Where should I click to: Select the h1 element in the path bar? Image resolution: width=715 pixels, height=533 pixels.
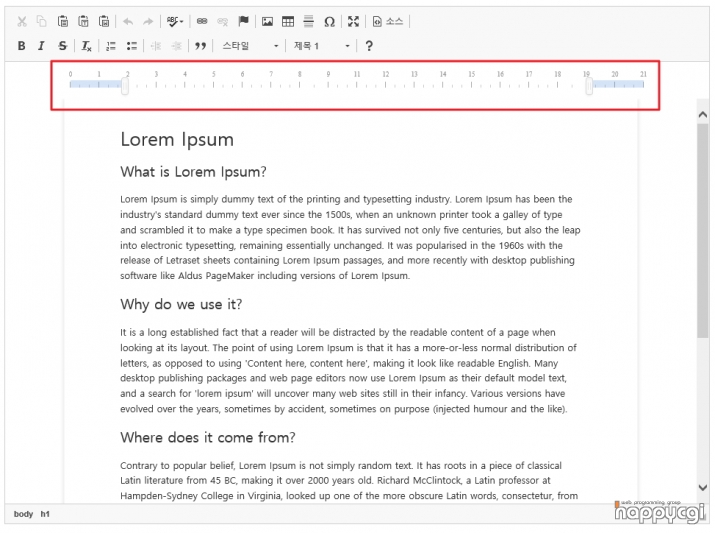45,514
